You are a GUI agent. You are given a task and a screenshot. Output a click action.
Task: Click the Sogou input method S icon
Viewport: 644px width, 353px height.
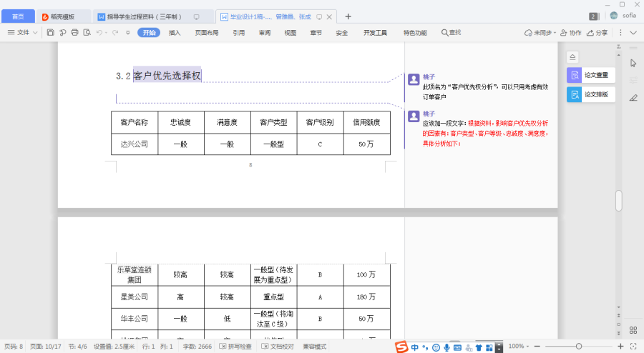401,347
